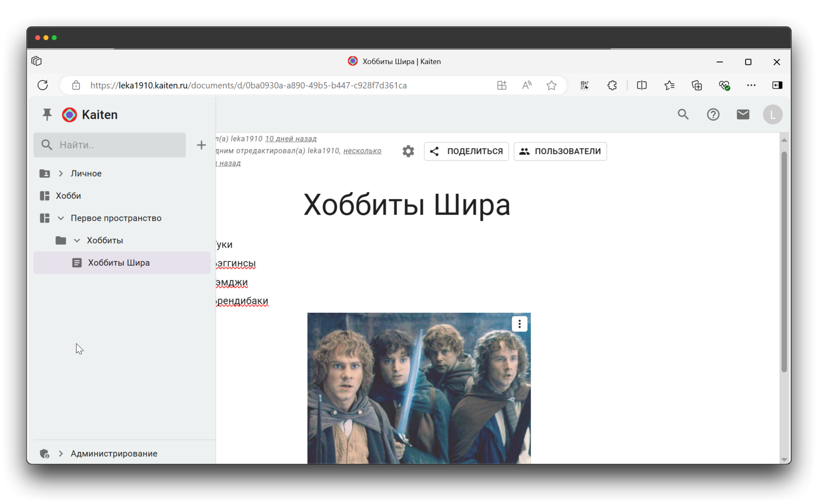Click the Личное label in sidebar
Viewport: 818px width, 504px height.
point(86,173)
